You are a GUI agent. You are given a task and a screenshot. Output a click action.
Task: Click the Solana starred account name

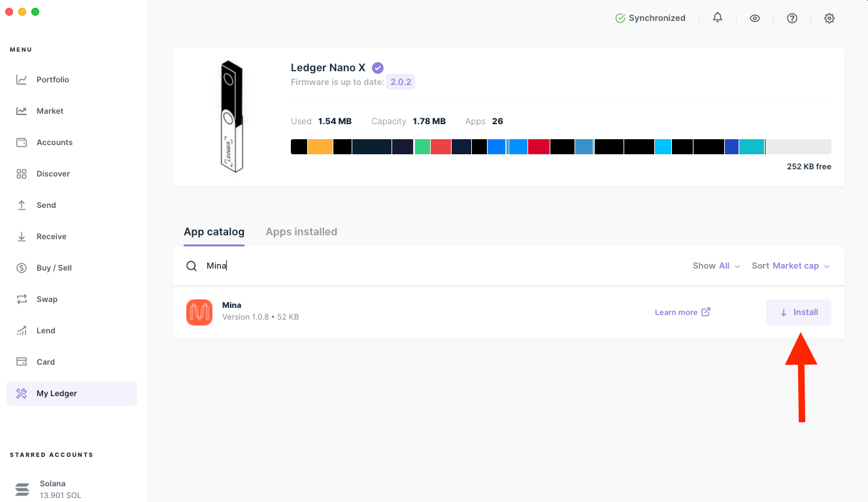(53, 484)
